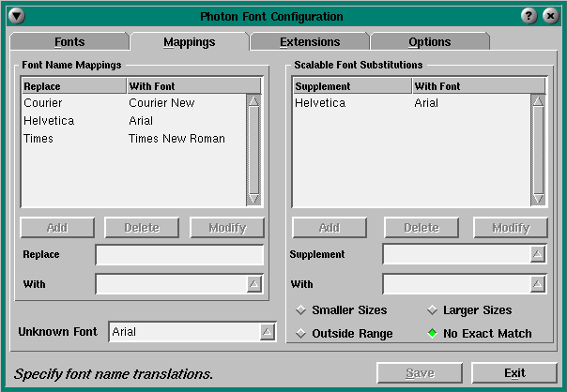Choose the No Exact Match option

tap(433, 333)
